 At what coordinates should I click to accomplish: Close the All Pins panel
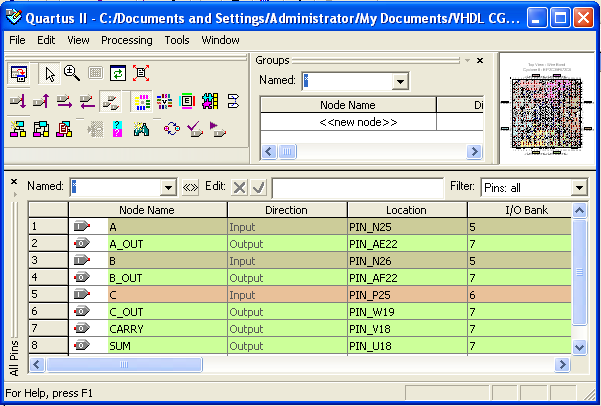[x=14, y=181]
